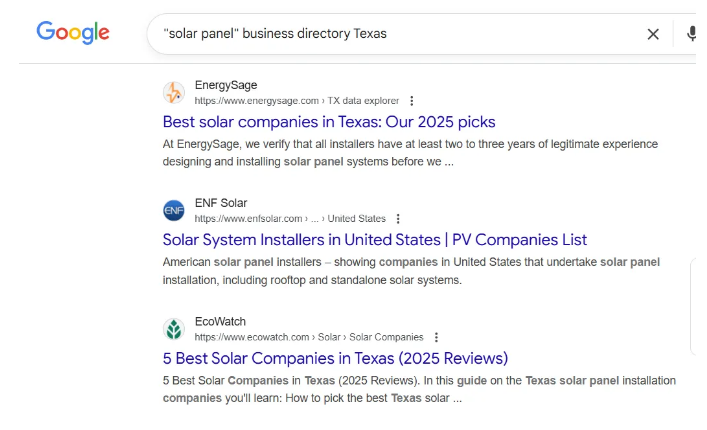Click inside the search query field

pos(400,34)
